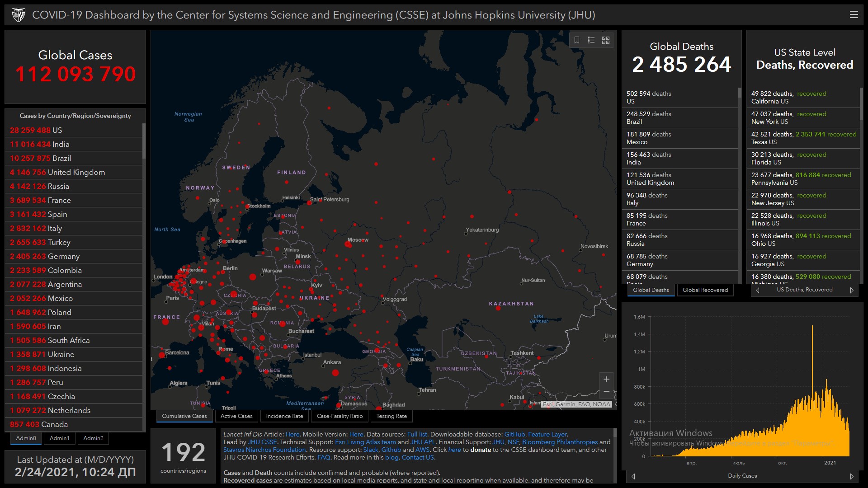Go to next chart with right arrow beside Daily Cases

pyautogui.click(x=852, y=476)
